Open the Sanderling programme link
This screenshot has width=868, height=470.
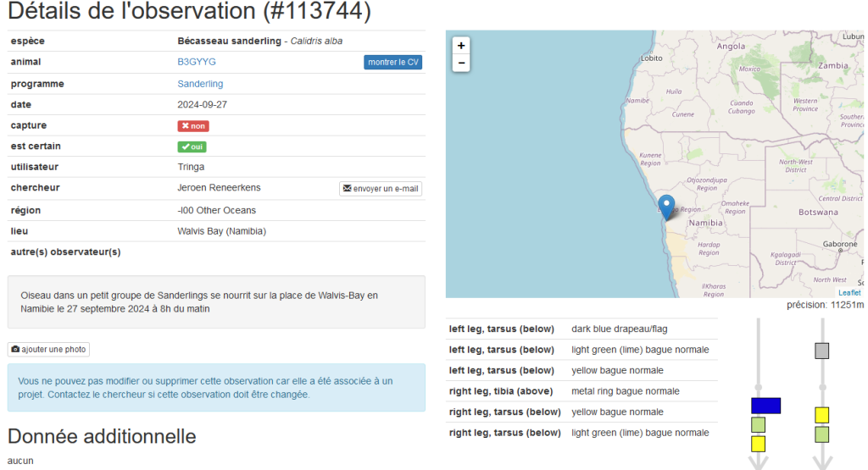pos(200,84)
